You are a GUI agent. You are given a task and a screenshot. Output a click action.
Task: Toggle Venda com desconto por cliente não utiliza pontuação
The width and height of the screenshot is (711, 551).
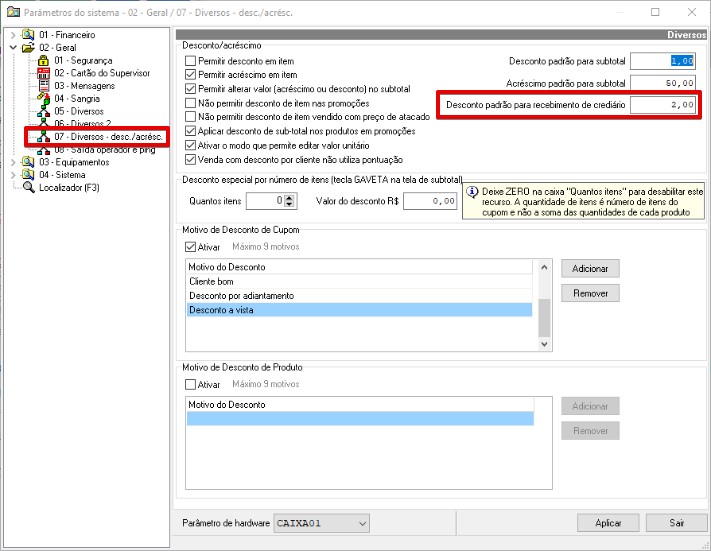190,160
